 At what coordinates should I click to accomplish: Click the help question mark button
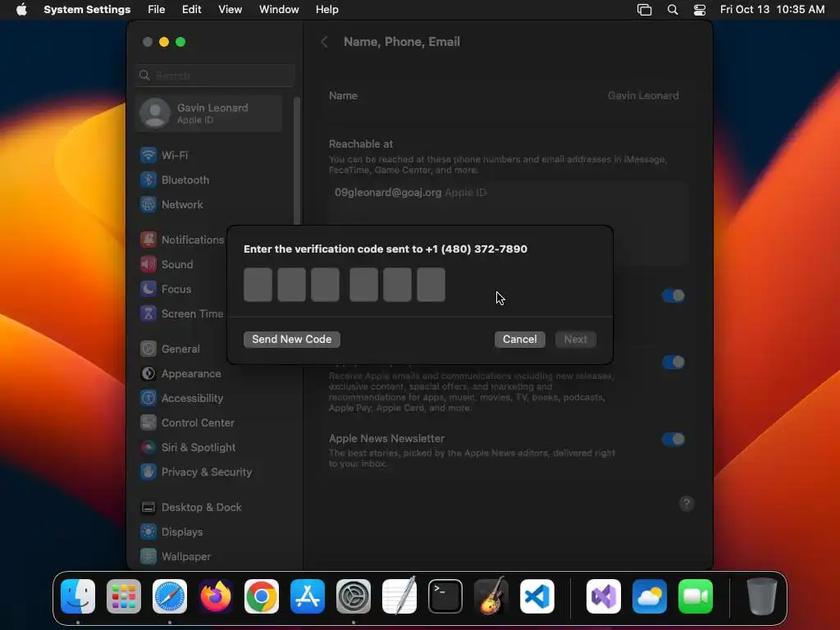point(687,504)
